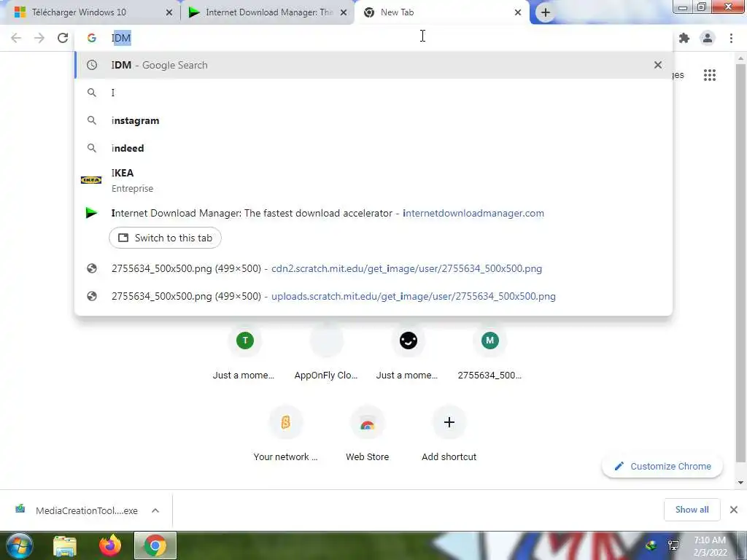
Task: Open the Web Store shortcut
Action: (x=368, y=433)
